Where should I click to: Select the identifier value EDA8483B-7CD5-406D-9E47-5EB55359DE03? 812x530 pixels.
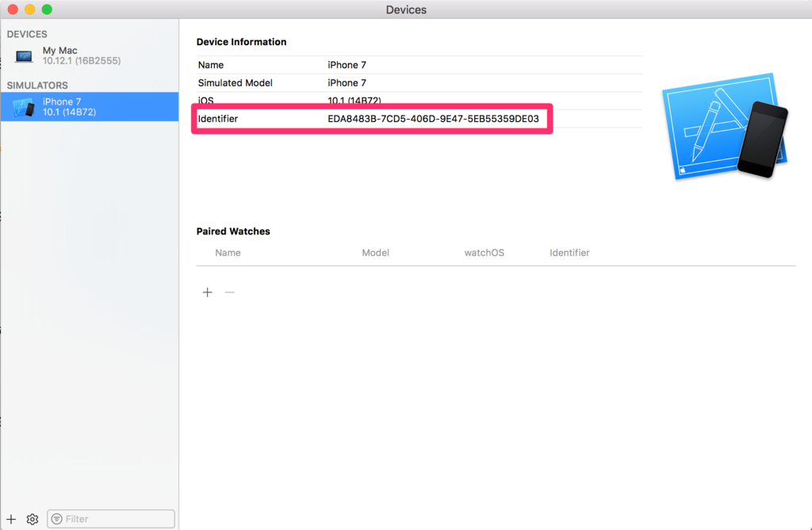(x=433, y=119)
